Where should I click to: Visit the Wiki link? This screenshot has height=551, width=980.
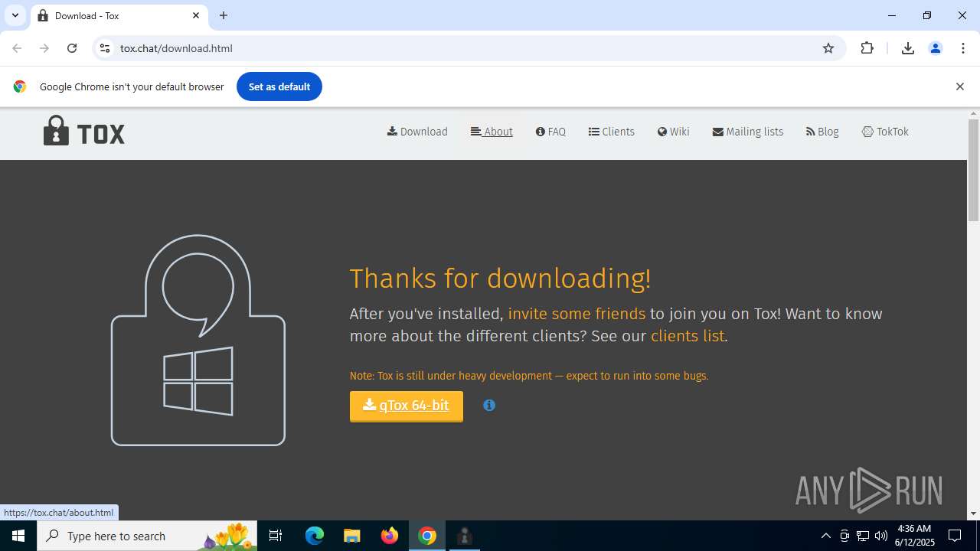(x=673, y=132)
